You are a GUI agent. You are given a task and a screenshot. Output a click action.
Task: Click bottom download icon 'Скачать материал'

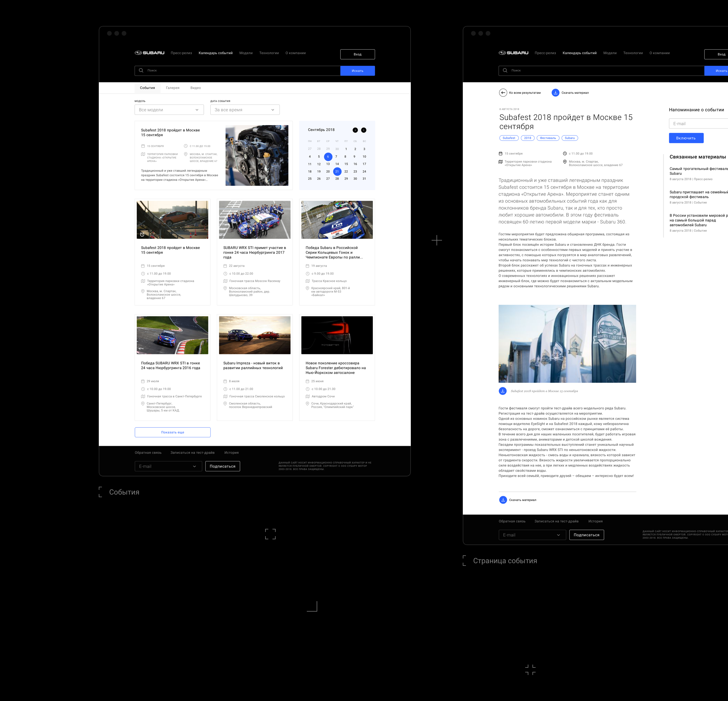pos(503,500)
